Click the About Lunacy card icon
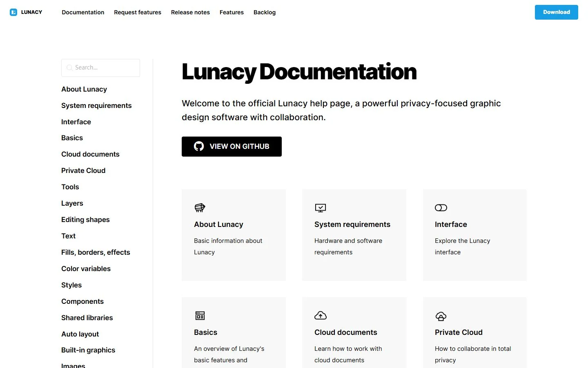 coord(200,208)
